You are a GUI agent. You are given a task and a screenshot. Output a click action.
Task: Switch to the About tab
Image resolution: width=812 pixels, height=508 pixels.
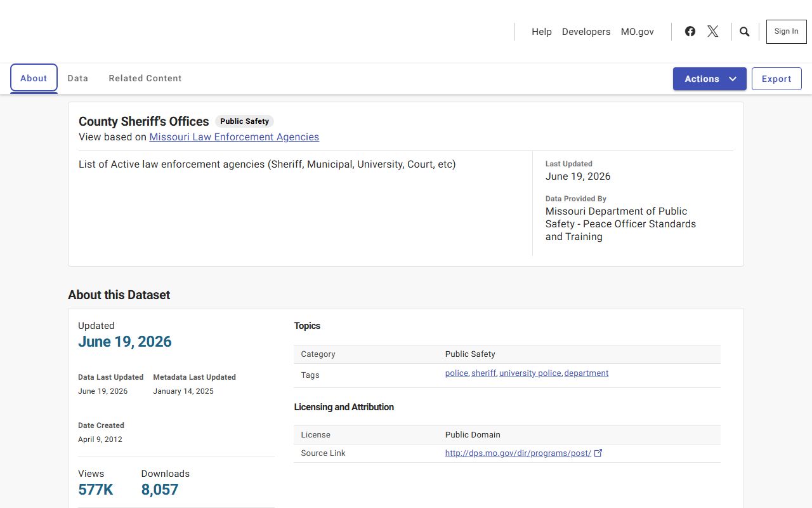(x=34, y=78)
